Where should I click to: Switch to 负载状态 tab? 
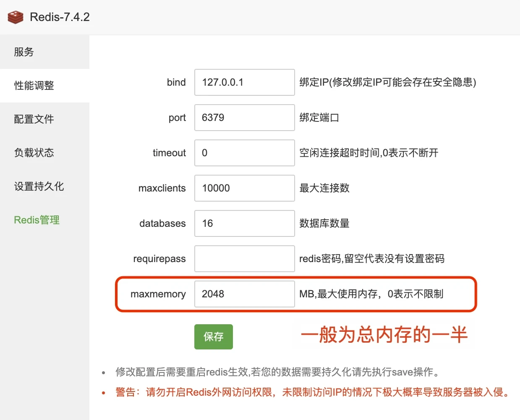tap(44, 153)
